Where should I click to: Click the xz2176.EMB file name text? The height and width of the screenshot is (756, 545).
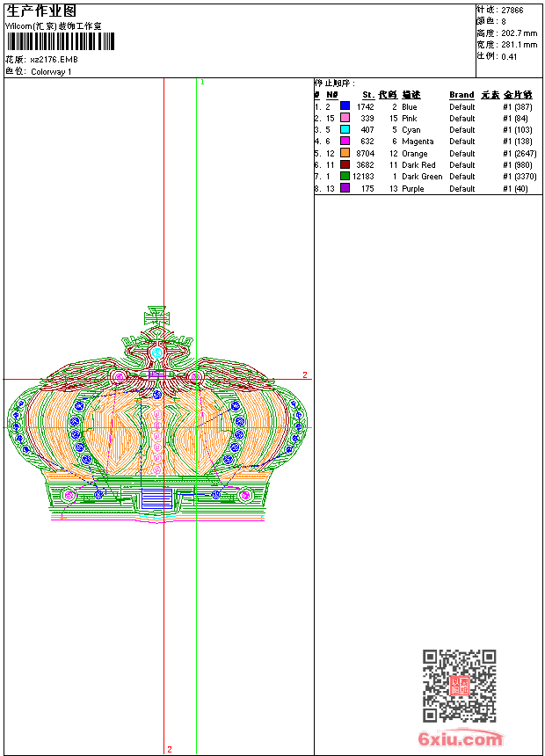pyautogui.click(x=54, y=60)
